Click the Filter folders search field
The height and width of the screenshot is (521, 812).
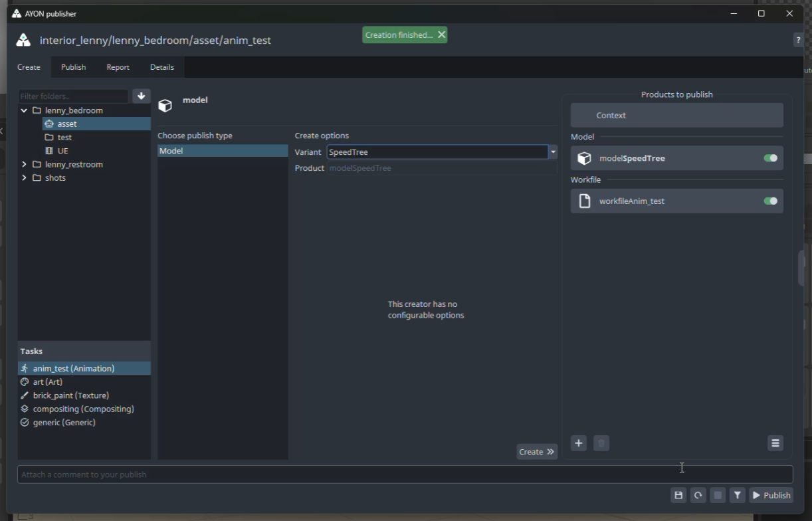tap(73, 96)
